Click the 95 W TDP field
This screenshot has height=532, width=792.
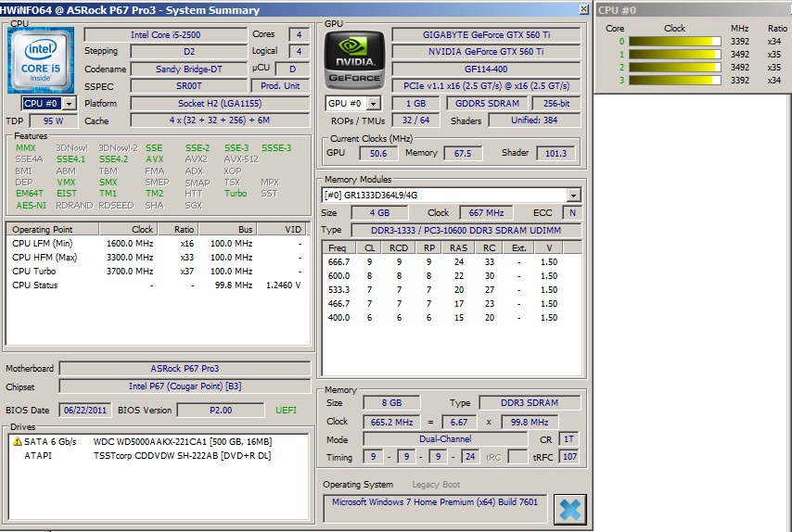click(x=54, y=121)
